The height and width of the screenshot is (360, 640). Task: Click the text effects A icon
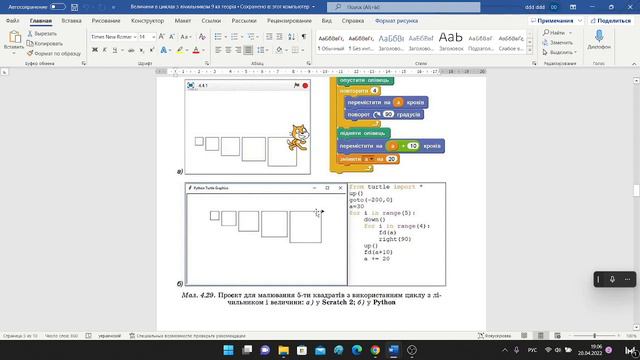[x=163, y=50]
